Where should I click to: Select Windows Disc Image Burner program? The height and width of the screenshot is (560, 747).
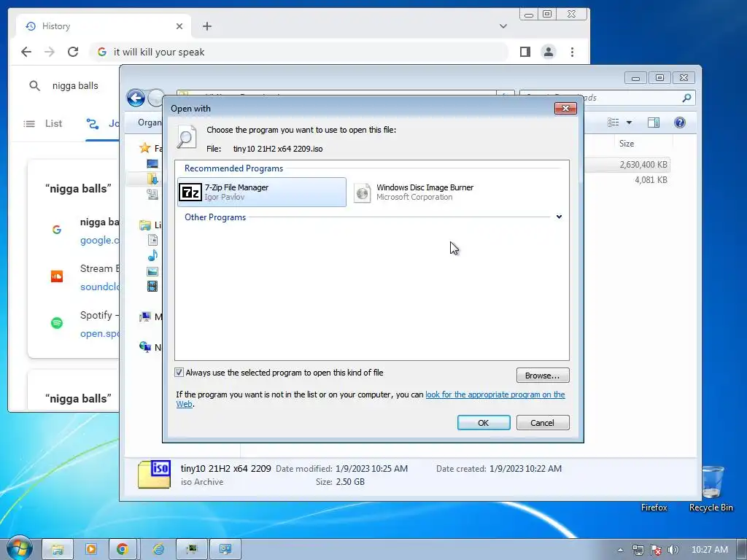(x=414, y=192)
